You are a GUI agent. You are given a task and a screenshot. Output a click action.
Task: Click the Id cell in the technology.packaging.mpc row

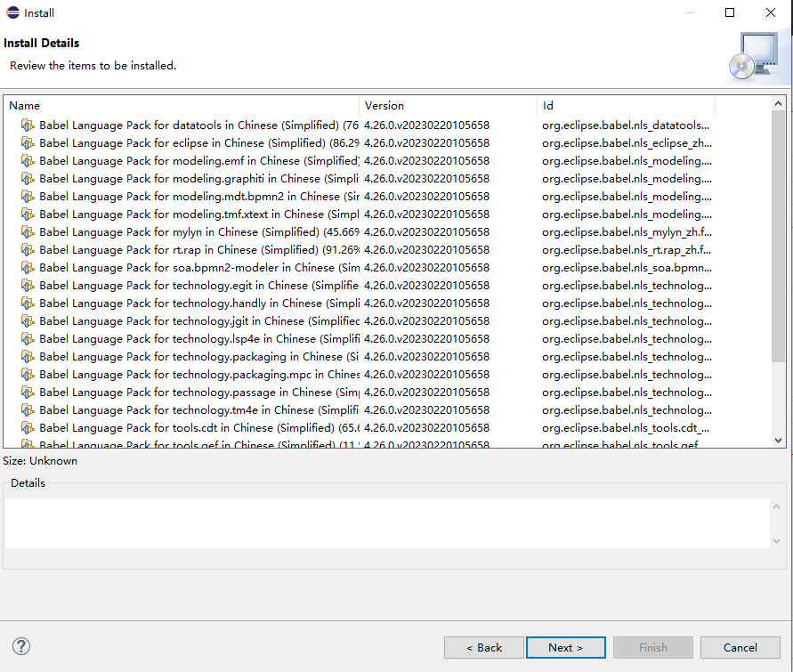[x=627, y=374]
